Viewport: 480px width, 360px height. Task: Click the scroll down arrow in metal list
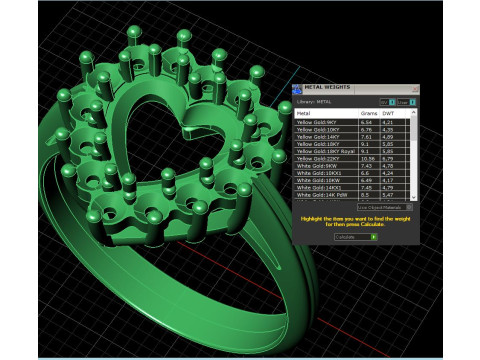click(x=414, y=197)
